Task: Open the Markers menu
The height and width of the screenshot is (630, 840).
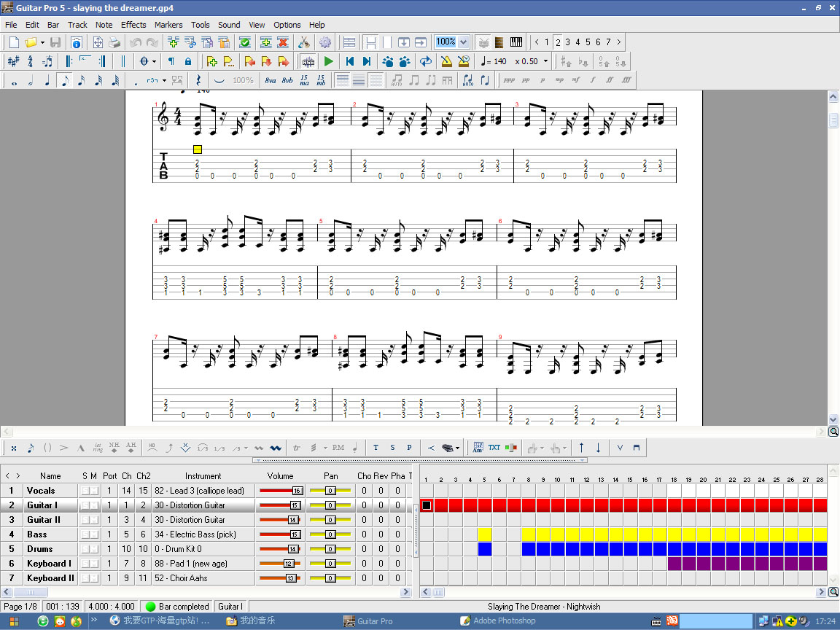Action: 168,25
